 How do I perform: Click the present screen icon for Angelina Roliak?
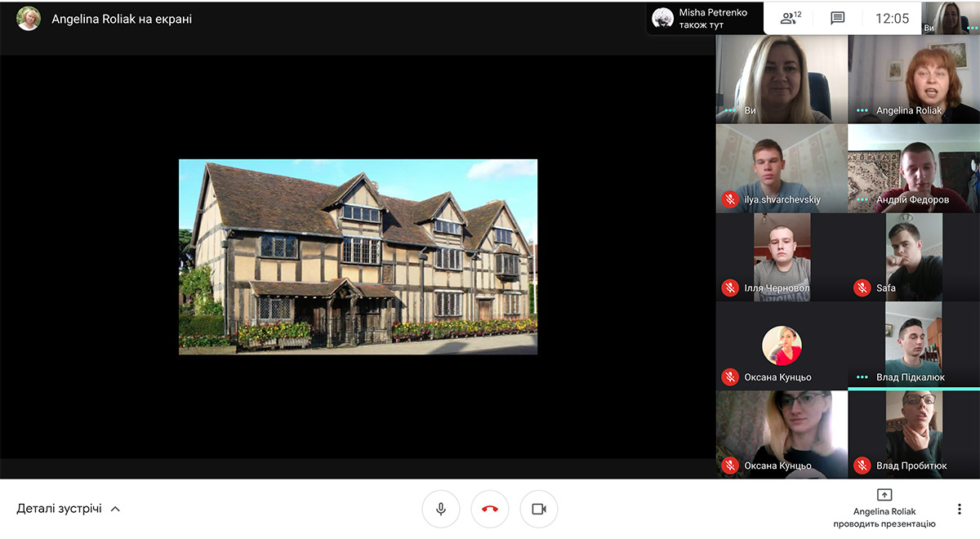tap(884, 495)
